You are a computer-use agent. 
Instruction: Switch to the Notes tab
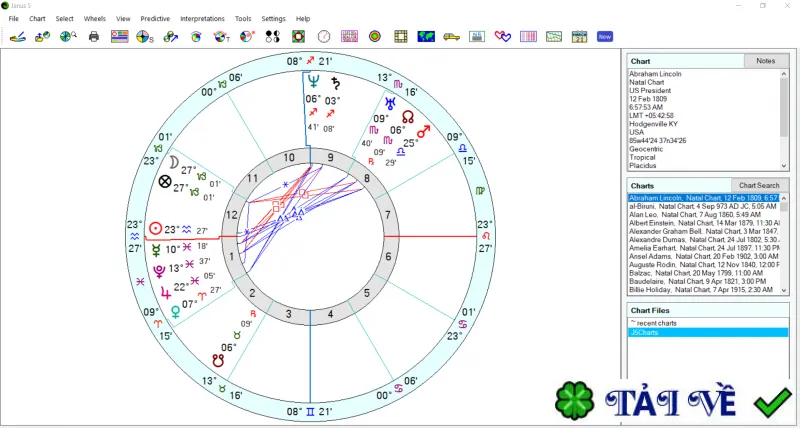click(x=765, y=61)
